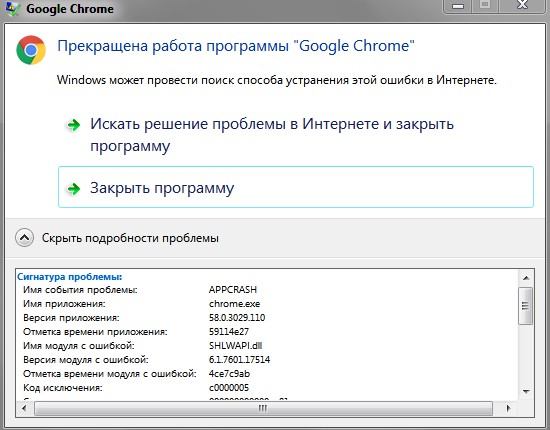Click Код исключения label
The height and width of the screenshot is (430, 550).
[63, 388]
